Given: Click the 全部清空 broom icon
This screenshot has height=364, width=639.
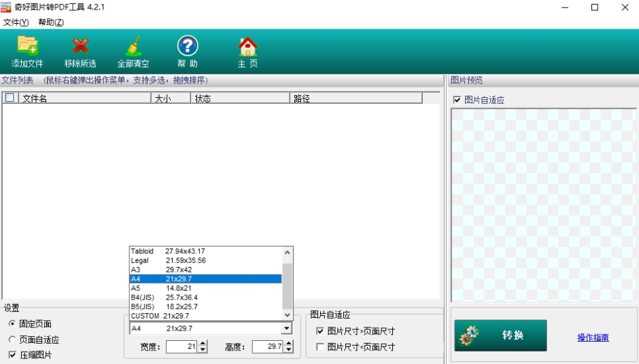Looking at the screenshot, I should point(133,46).
